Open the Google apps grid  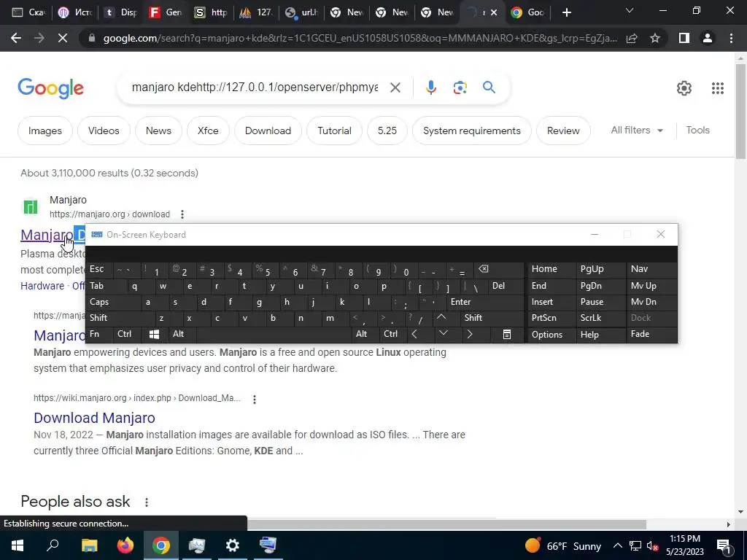[718, 88]
